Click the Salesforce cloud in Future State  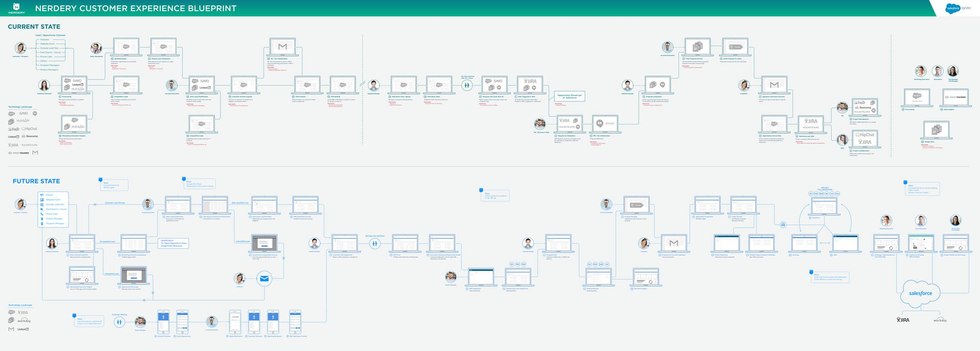(920, 294)
